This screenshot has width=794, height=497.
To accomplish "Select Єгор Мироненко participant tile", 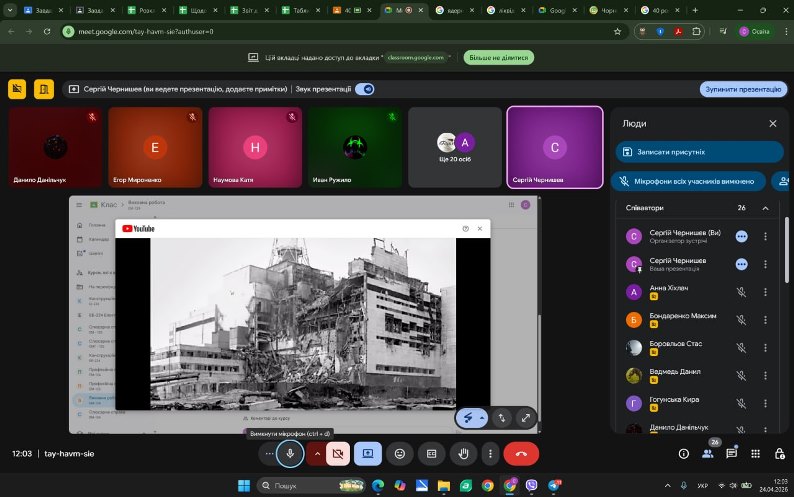I will [155, 147].
